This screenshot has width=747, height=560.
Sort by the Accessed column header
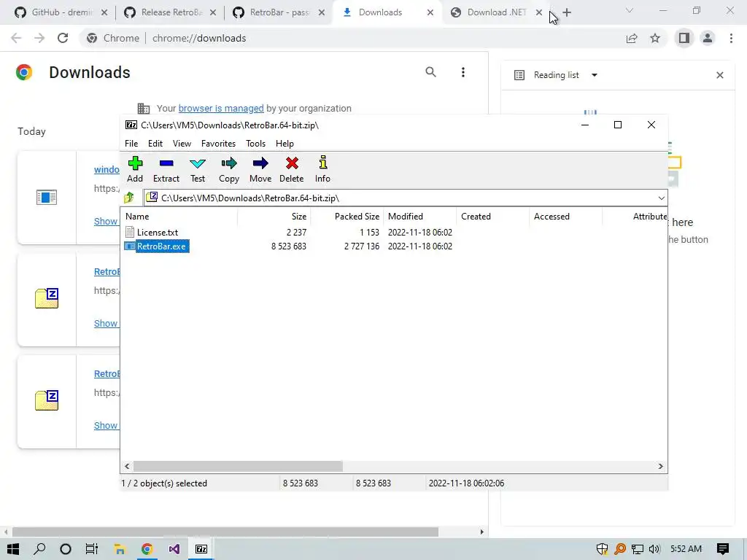click(566, 216)
